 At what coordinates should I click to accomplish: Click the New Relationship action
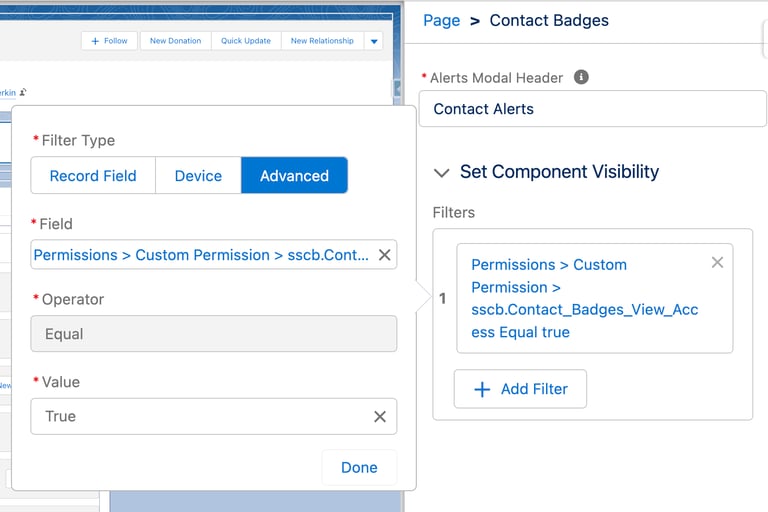pos(322,41)
